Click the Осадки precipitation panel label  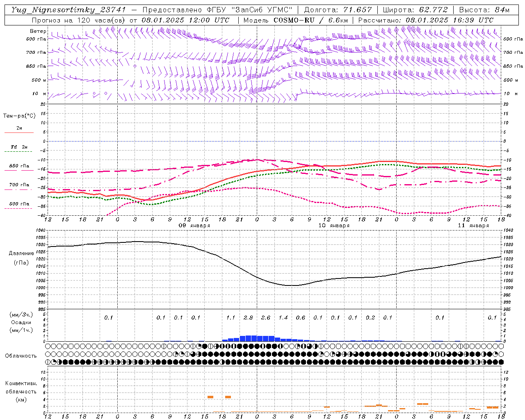21,322
